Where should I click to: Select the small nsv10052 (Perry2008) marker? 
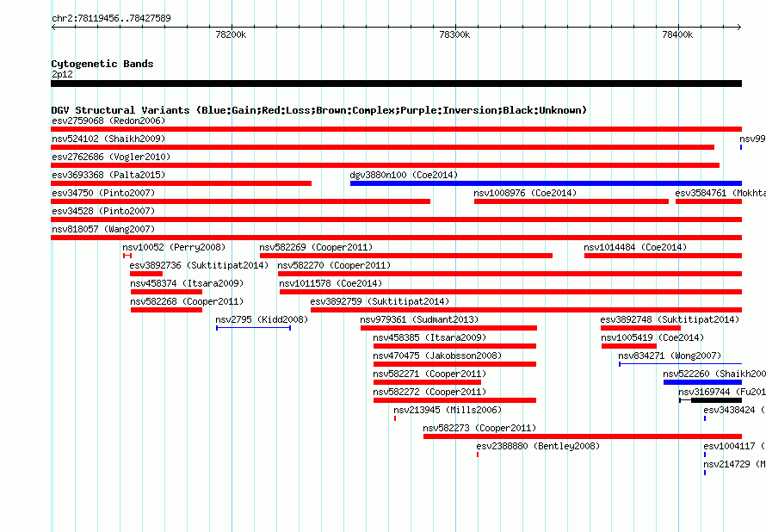[127, 256]
